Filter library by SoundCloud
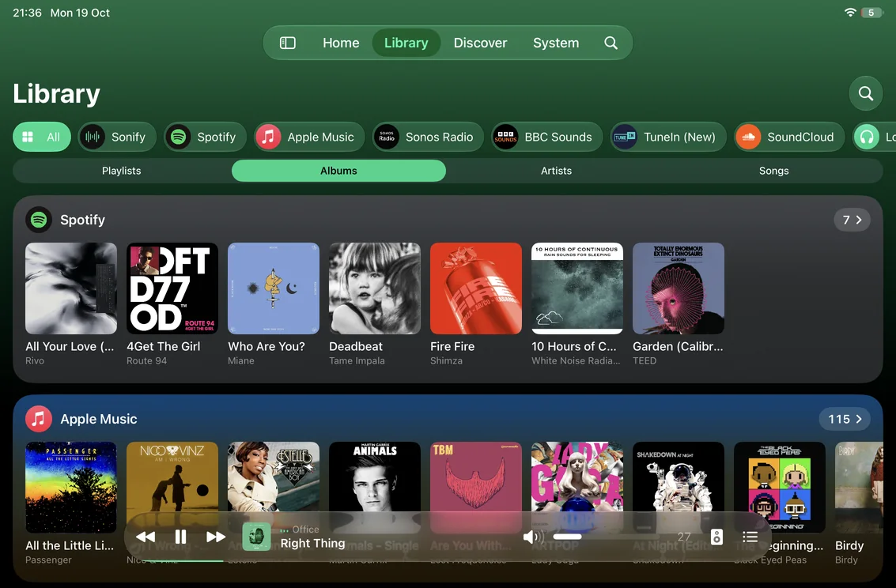Viewport: 896px width, 588px height. (789, 137)
